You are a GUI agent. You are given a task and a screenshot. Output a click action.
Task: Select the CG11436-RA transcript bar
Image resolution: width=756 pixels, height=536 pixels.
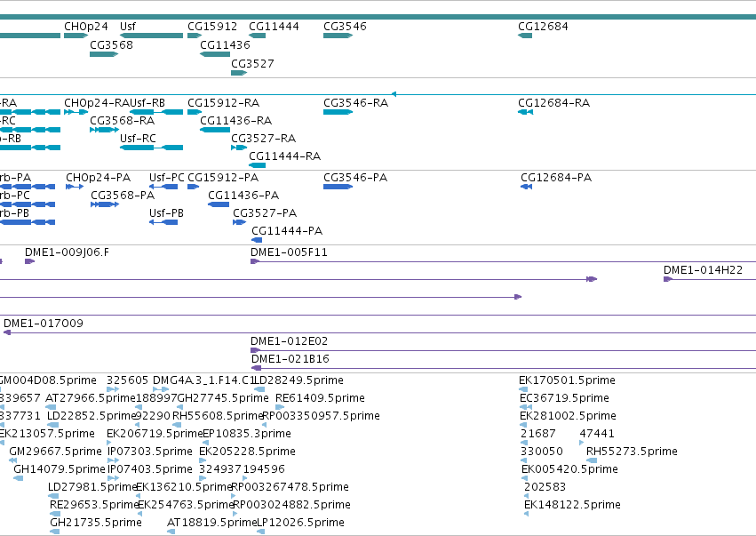click(215, 130)
